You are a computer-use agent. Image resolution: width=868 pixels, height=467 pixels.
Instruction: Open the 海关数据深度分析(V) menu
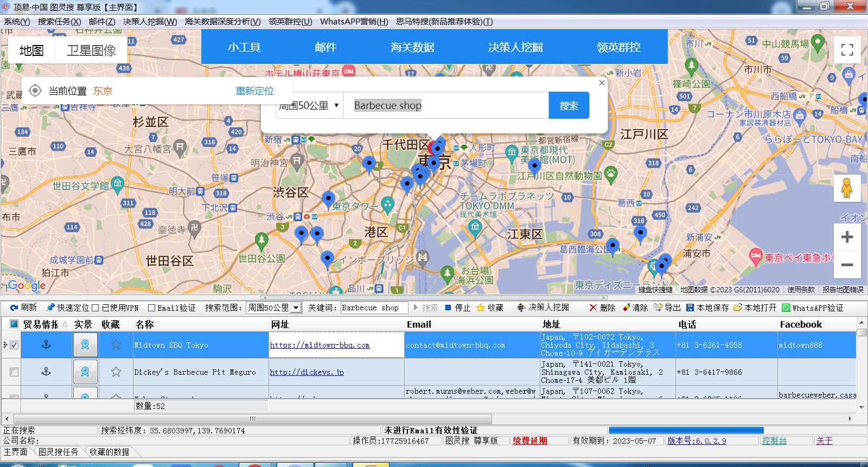point(222,21)
